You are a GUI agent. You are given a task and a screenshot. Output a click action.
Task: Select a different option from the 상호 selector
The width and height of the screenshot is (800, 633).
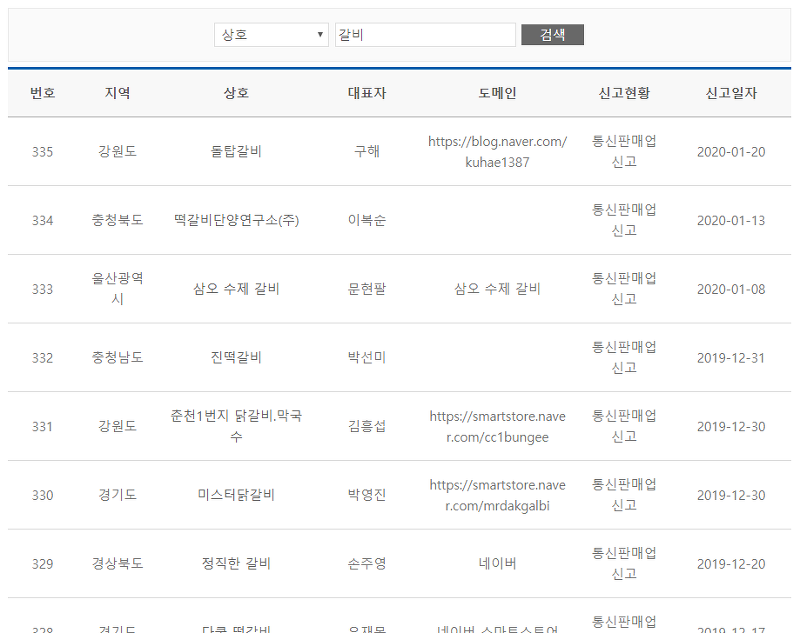(x=270, y=33)
